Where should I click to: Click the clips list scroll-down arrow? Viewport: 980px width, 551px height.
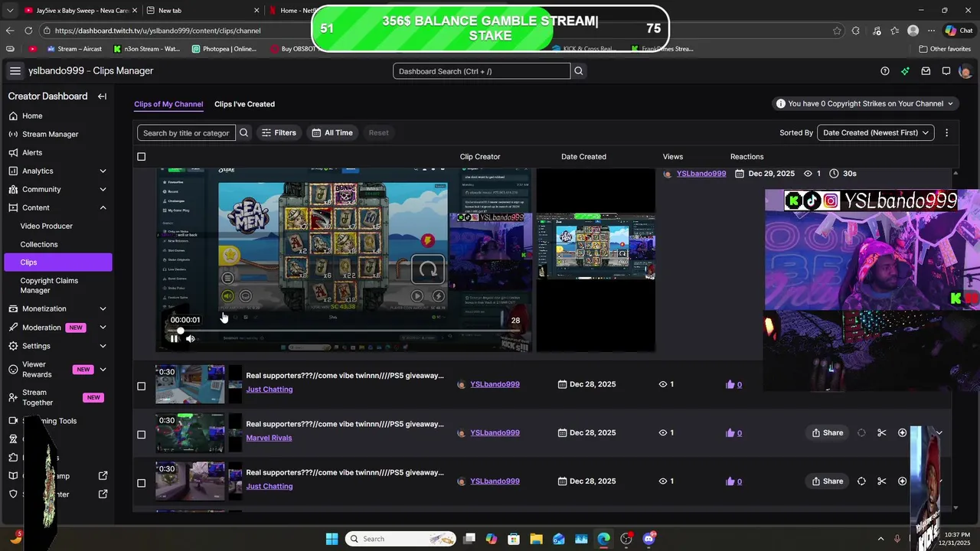tap(955, 507)
